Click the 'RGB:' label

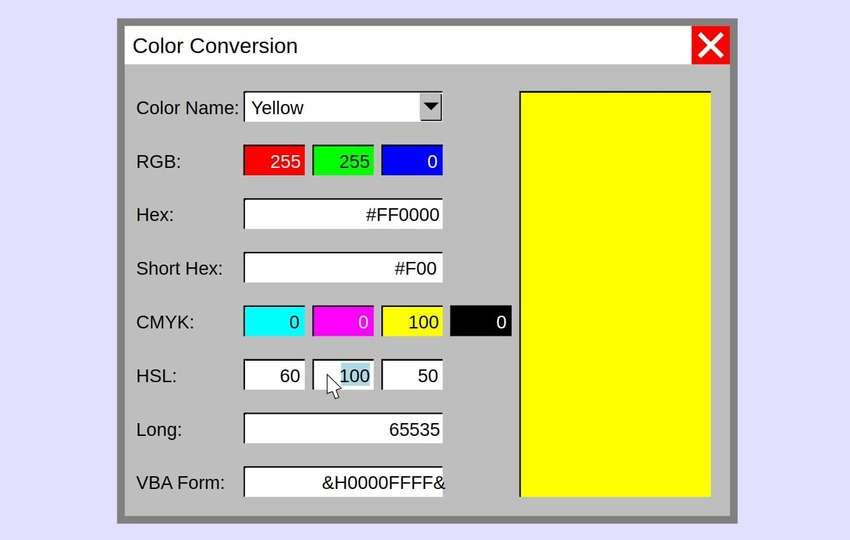pyautogui.click(x=158, y=161)
